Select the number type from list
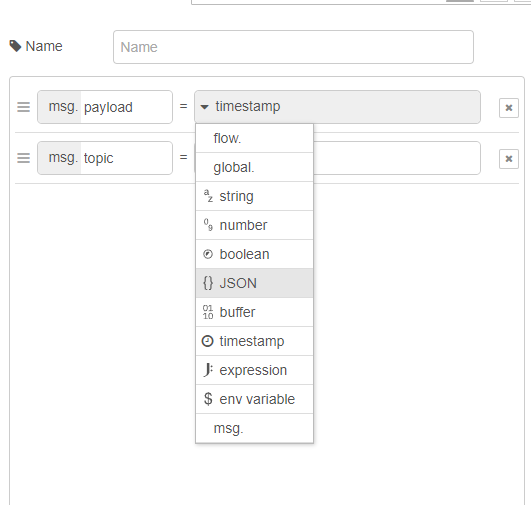The height and width of the screenshot is (505, 531). click(254, 225)
